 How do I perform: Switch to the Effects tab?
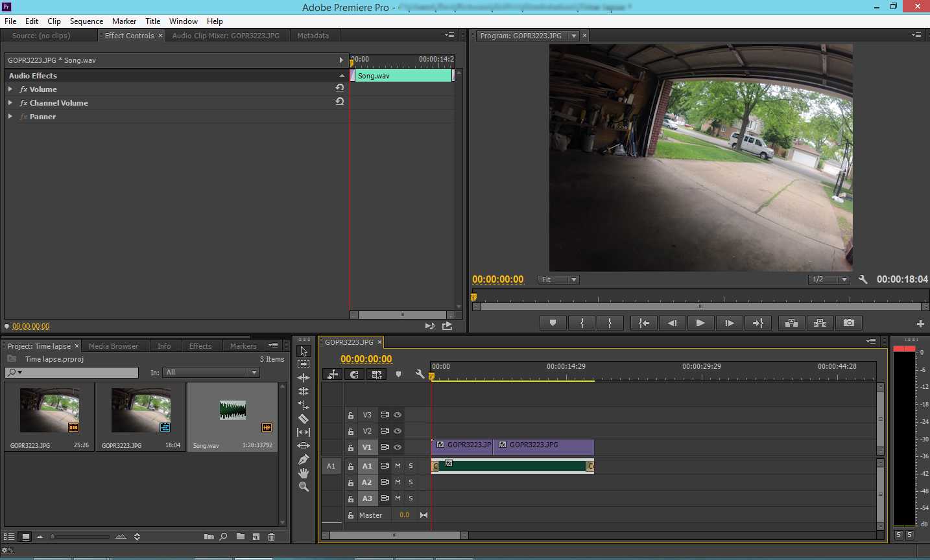(200, 346)
